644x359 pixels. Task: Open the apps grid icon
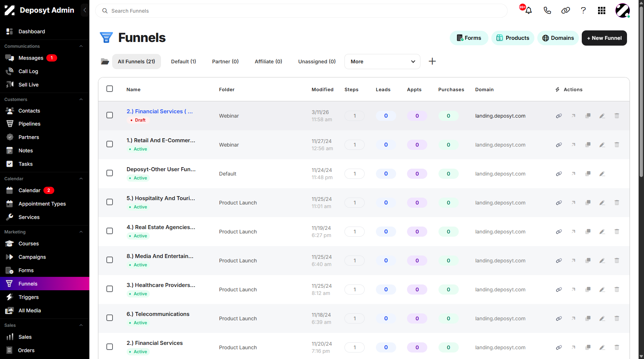tap(602, 10)
